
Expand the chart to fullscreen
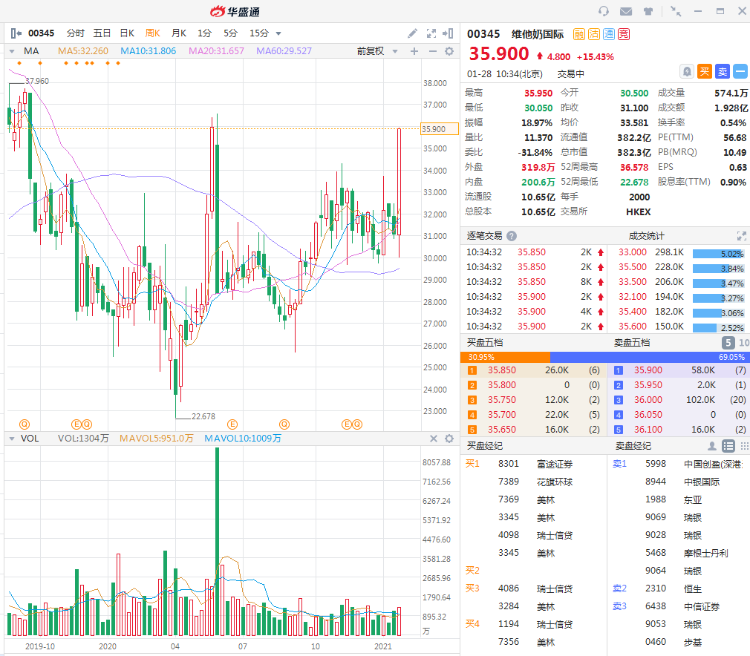tap(431, 33)
